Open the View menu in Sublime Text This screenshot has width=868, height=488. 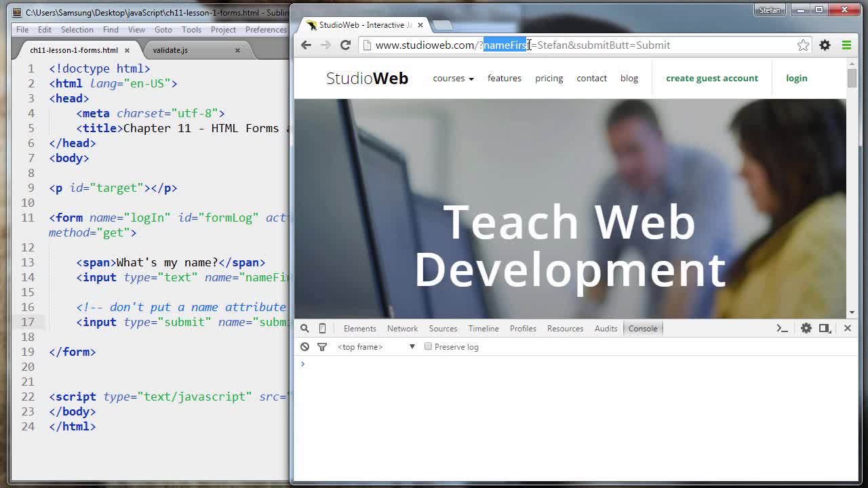pos(136,30)
